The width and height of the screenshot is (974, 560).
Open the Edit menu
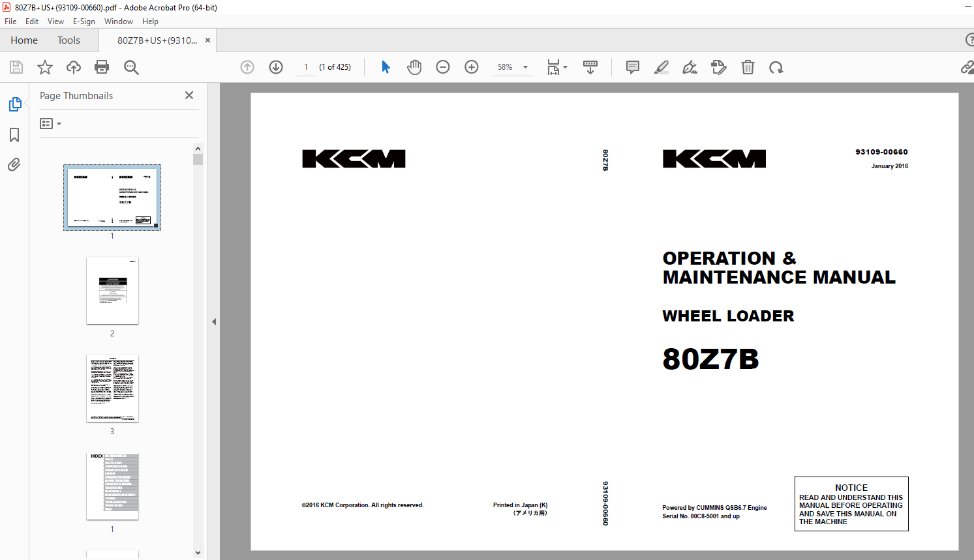(32, 22)
